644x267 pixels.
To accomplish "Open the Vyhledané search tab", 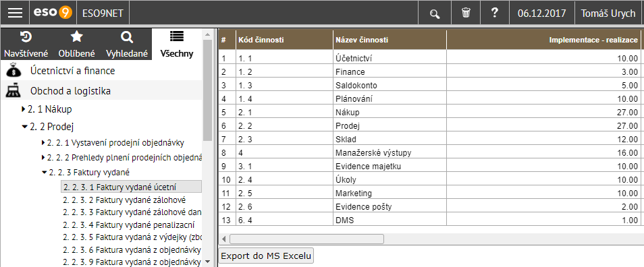I will (127, 44).
